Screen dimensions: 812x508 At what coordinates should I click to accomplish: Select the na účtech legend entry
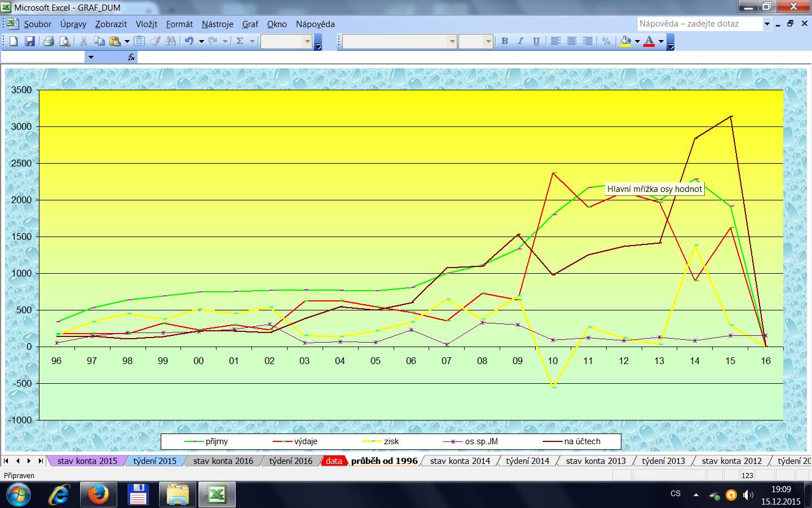click(572, 441)
